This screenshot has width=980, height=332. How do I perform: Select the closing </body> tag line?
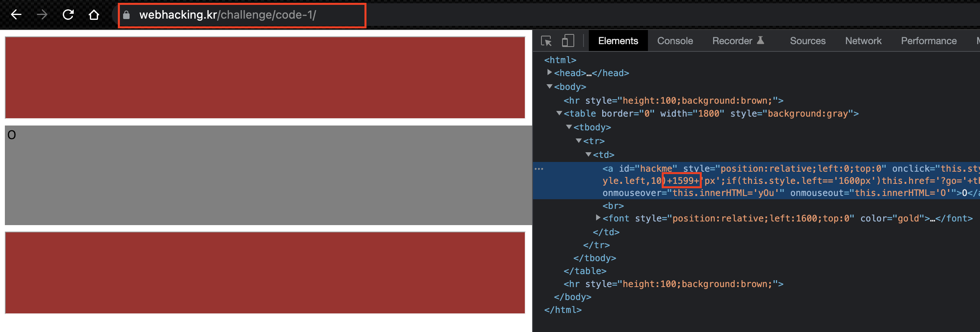pyautogui.click(x=573, y=297)
